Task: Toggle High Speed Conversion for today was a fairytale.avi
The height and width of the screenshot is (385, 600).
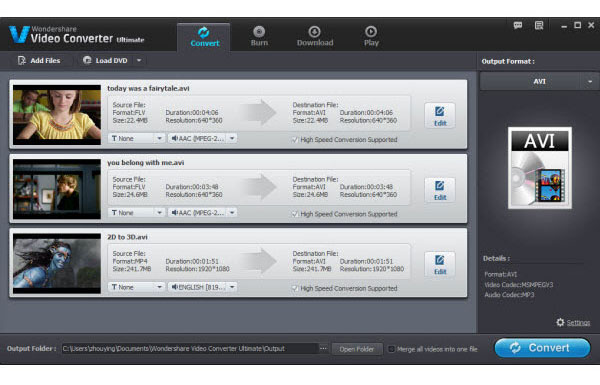Action: pos(295,140)
